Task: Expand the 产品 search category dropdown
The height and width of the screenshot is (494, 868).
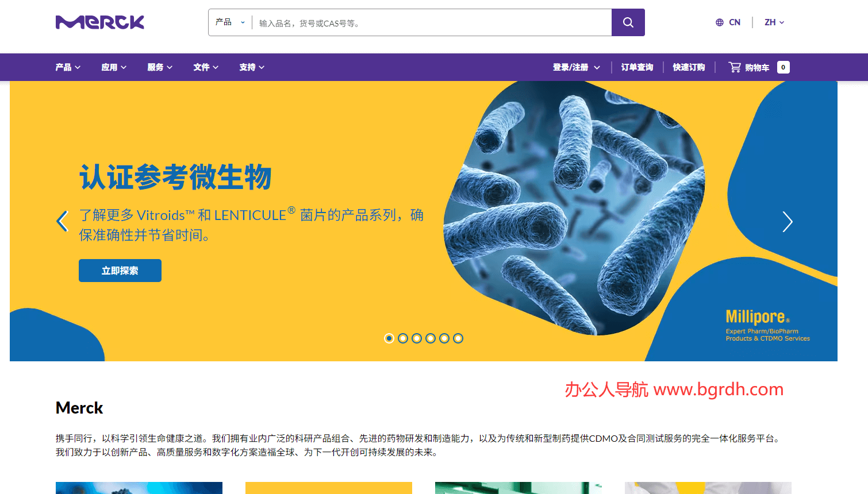Action: 229,22
